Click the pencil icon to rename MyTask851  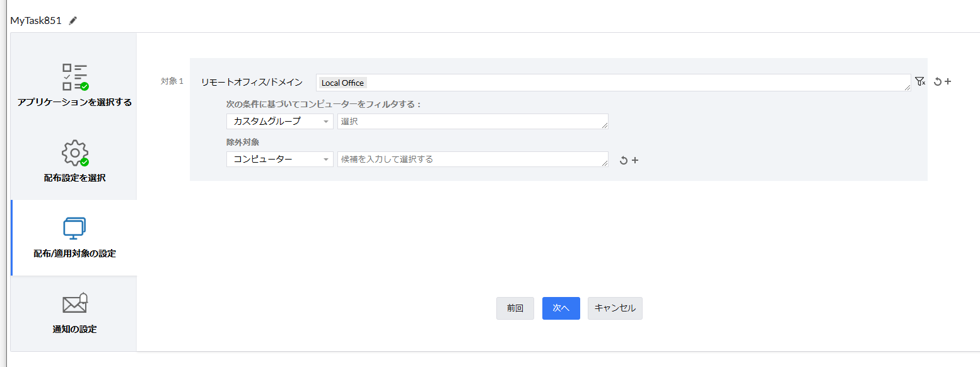(73, 20)
